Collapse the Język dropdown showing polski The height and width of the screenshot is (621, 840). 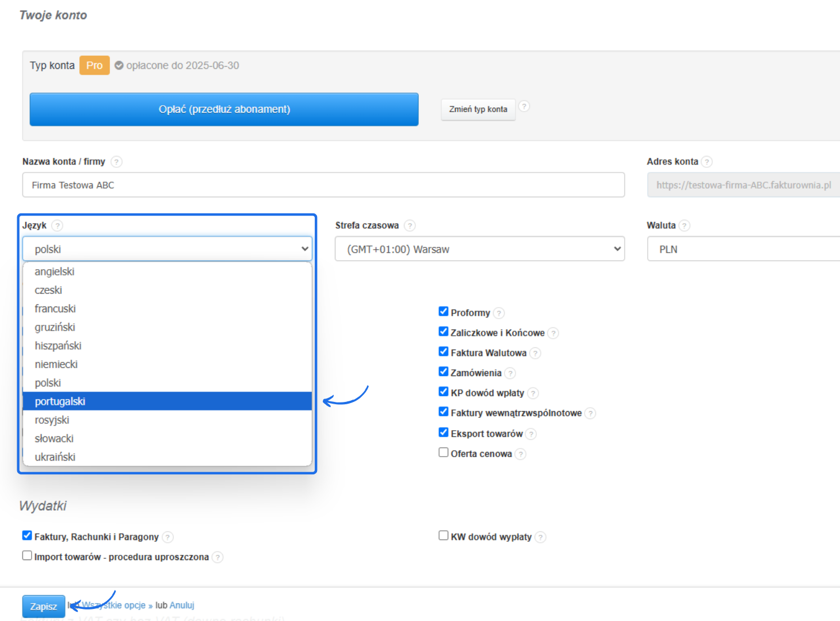click(167, 249)
